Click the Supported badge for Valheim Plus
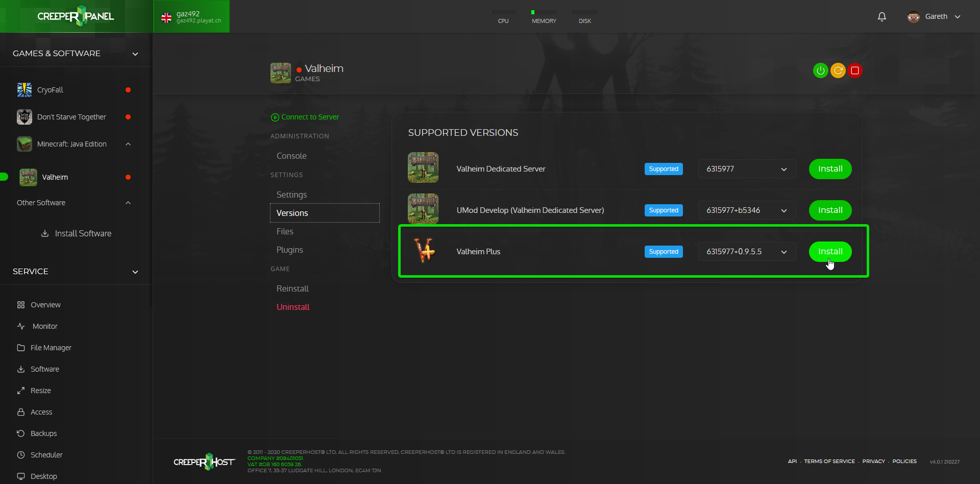Image resolution: width=980 pixels, height=484 pixels. pos(664,252)
